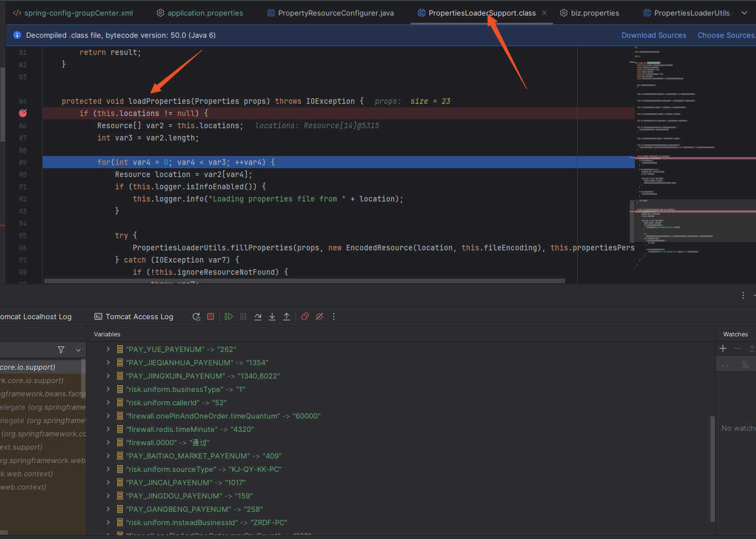Click the Resume Program icon

click(x=228, y=316)
